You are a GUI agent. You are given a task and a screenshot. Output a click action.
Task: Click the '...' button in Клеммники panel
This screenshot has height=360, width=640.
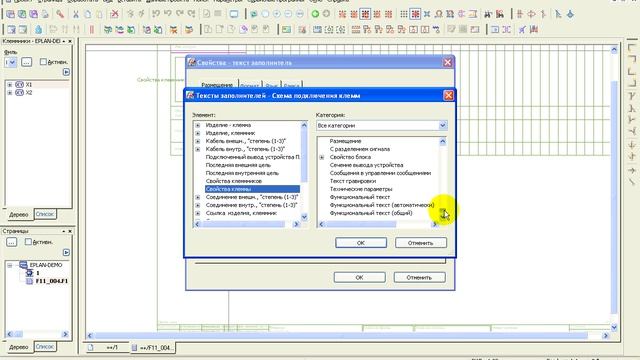[27, 62]
